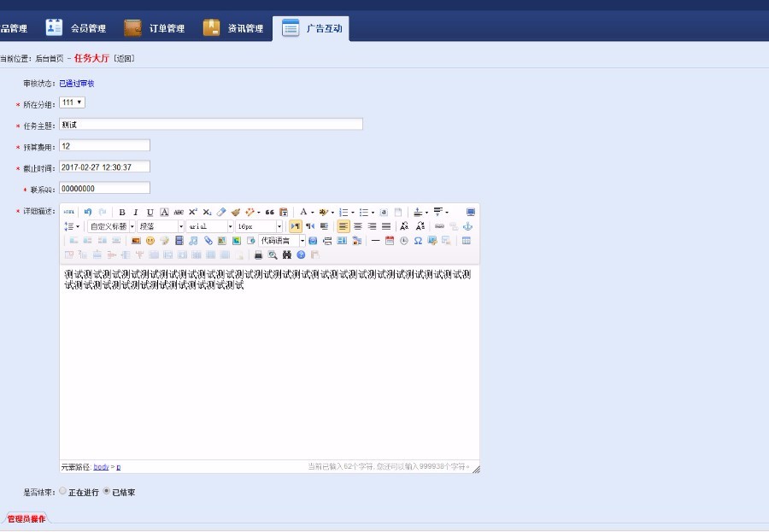Screen dimensions: 769x532
Task: Insert special character Omega
Action: tap(418, 241)
